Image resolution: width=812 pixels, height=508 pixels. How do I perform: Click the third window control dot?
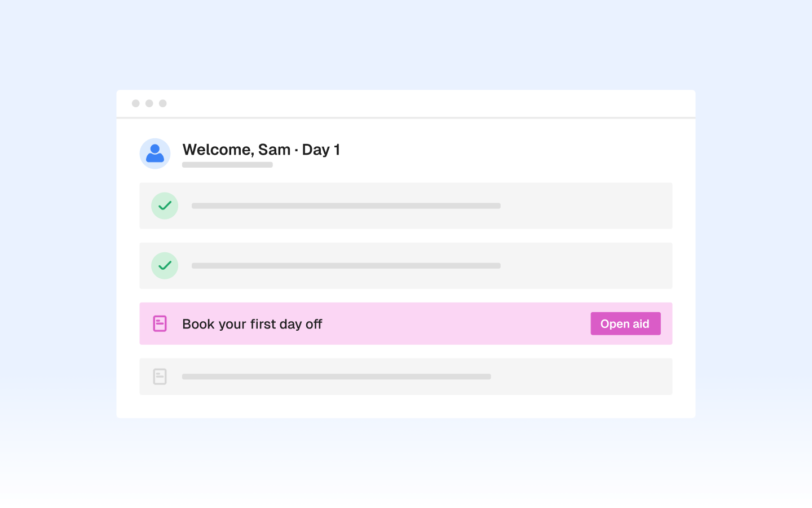pyautogui.click(x=163, y=103)
